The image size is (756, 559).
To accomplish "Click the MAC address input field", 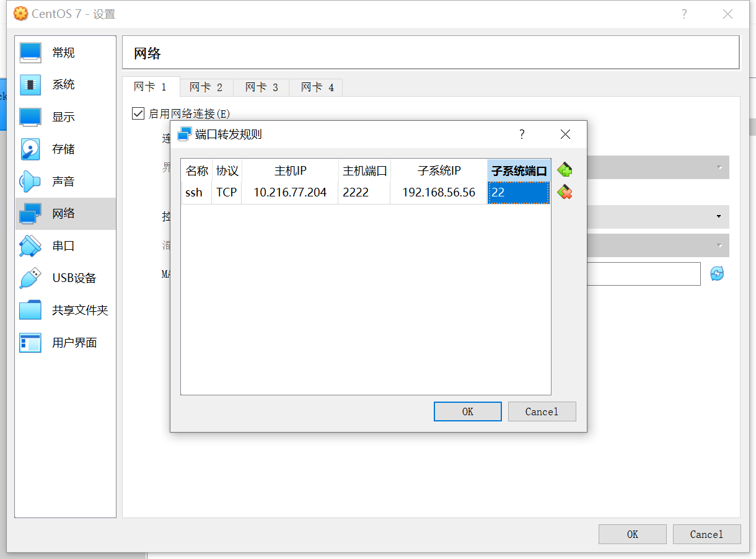I will tap(644, 274).
